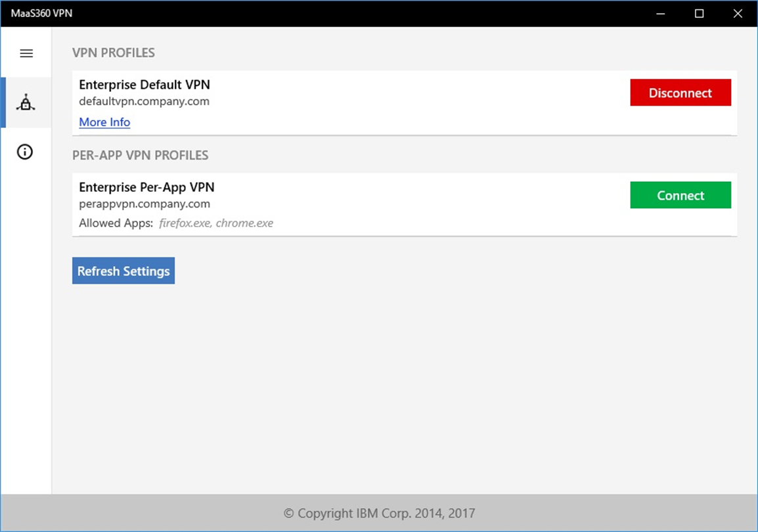Select the VPN profiles sidebar icon

pyautogui.click(x=26, y=102)
